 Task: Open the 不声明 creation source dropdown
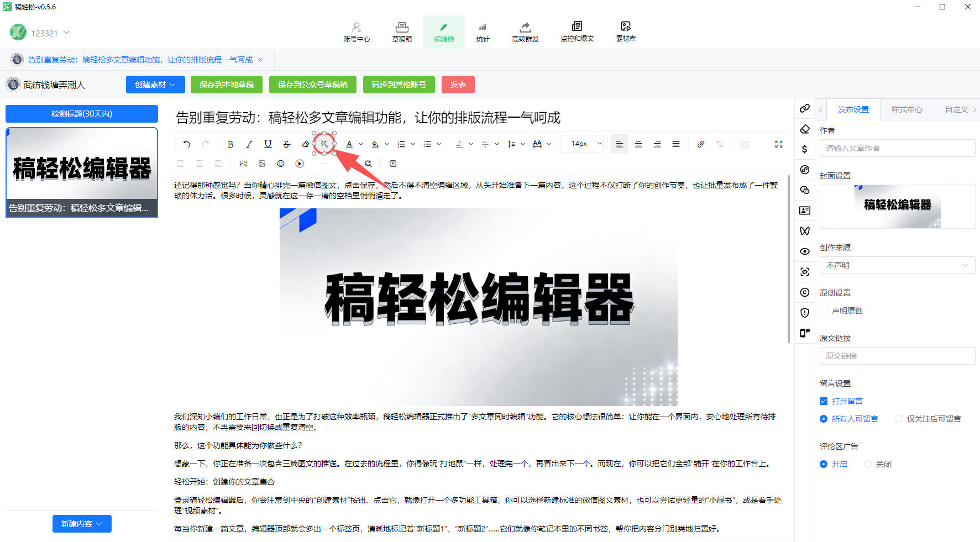tap(897, 265)
